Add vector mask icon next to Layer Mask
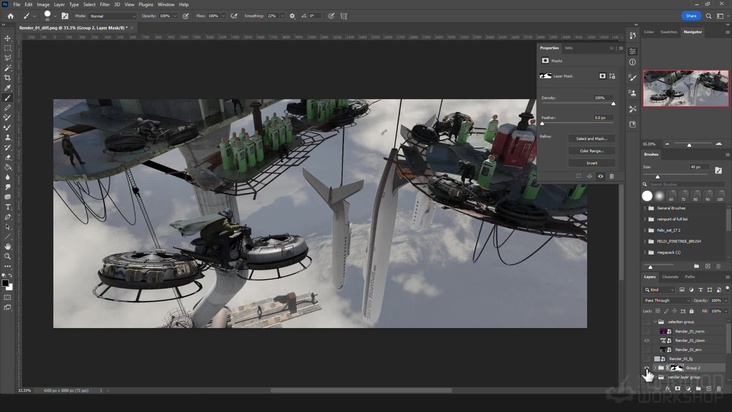Screen dimensions: 732x412 coord(612,76)
